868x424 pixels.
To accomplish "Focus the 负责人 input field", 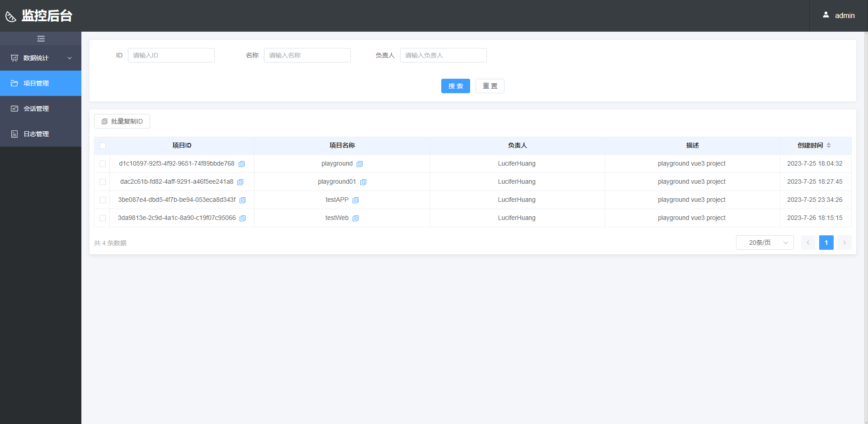I will pyautogui.click(x=443, y=55).
